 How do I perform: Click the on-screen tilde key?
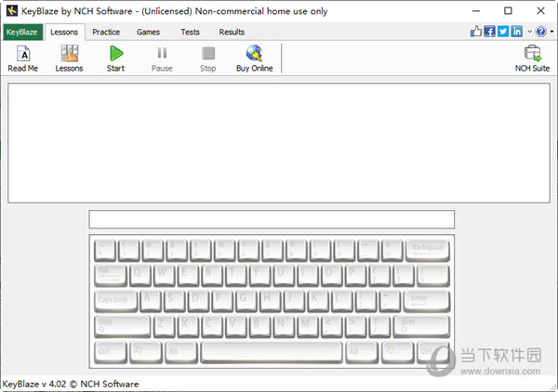click(x=104, y=251)
